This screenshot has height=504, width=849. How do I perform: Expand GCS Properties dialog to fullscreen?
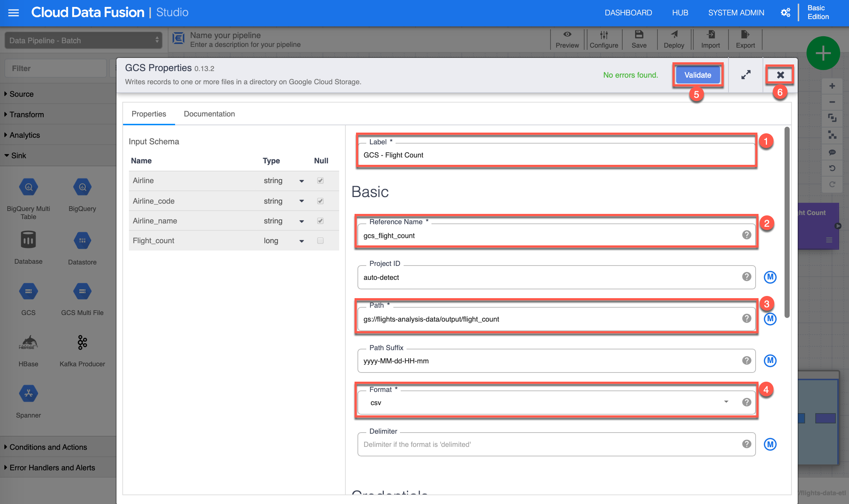point(746,75)
